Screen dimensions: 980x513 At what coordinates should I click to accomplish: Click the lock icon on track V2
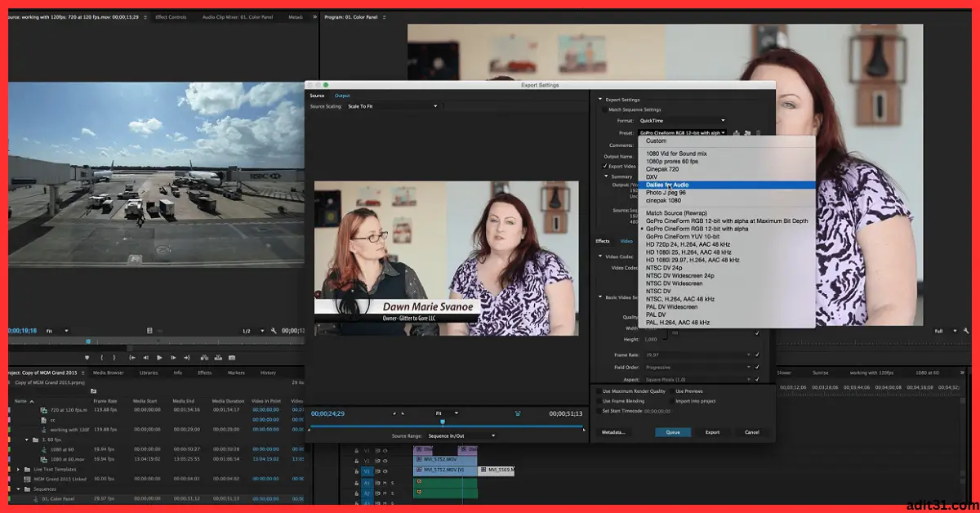(356, 461)
